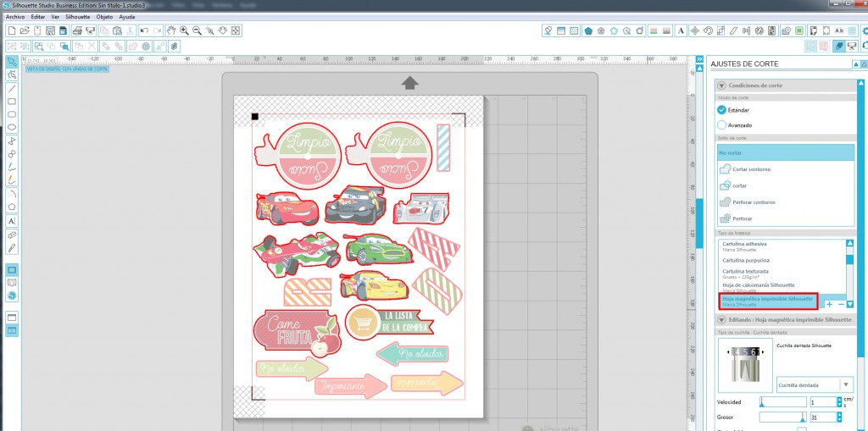This screenshot has height=431, width=868.
Task: Open the Objeto menu
Action: (x=104, y=17)
